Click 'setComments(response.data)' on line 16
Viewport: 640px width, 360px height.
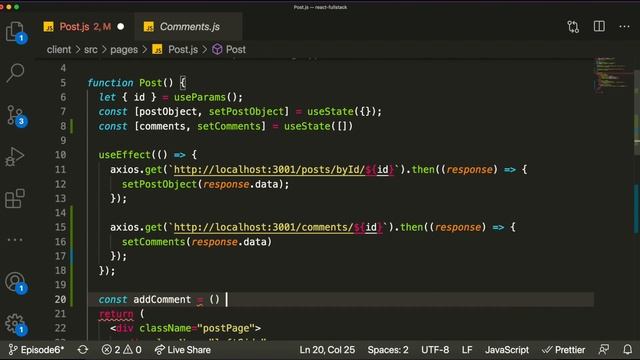(x=197, y=242)
